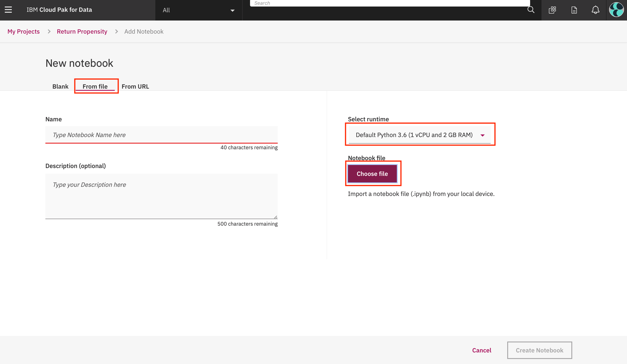Image resolution: width=627 pixels, height=364 pixels.
Task: Click Cancel
Action: 481,350
